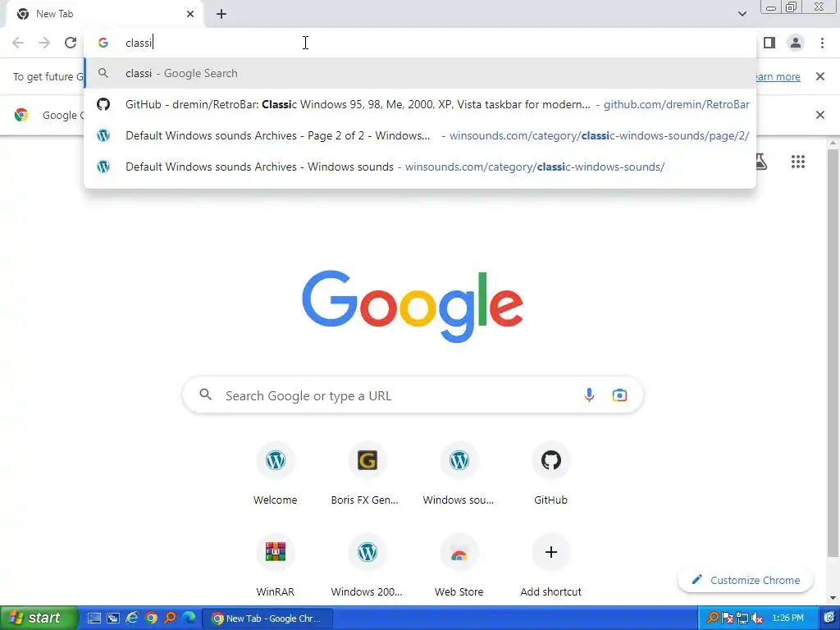The width and height of the screenshot is (840, 630).
Task: Click New Tab - Google Chrome taskbar button
Action: click(x=267, y=619)
